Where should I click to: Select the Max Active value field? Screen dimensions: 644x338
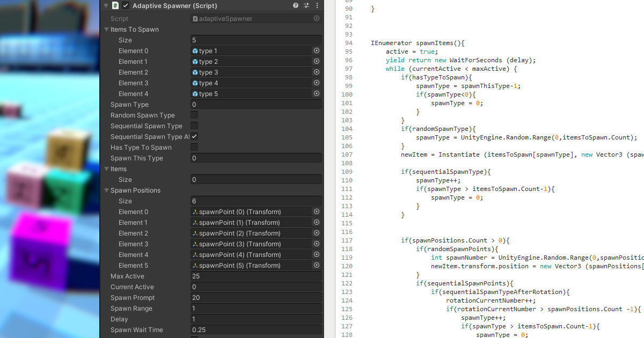pos(256,276)
